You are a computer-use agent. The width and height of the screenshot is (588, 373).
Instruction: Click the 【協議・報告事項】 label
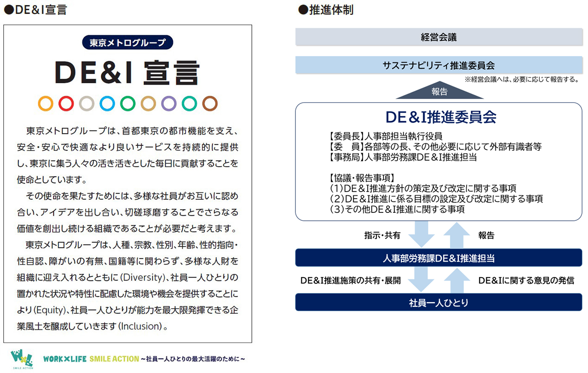pos(361,178)
